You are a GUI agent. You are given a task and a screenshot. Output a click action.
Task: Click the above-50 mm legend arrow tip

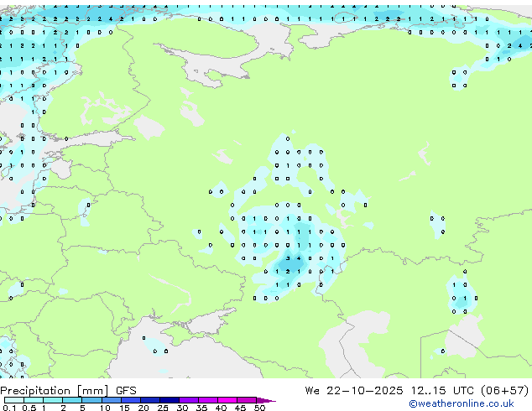click(266, 401)
